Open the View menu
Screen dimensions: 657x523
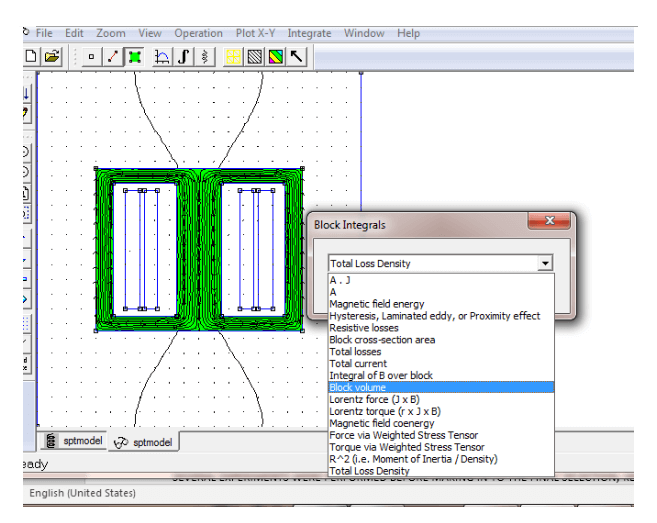coord(150,33)
